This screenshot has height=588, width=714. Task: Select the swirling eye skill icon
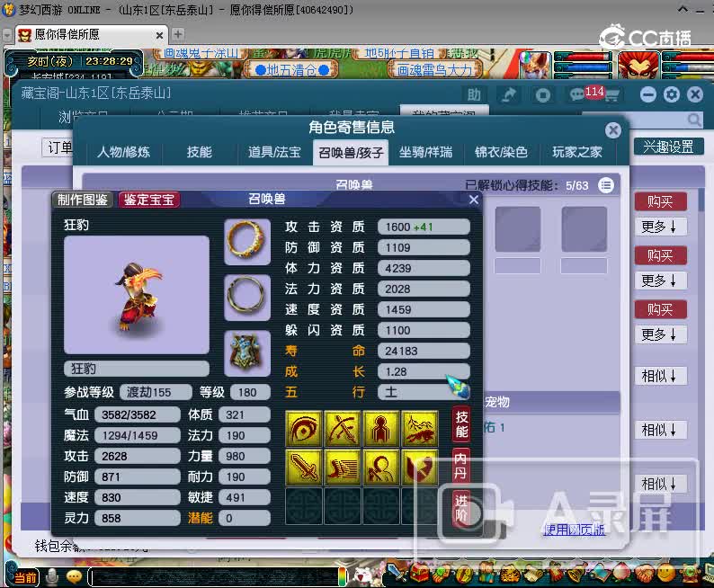[304, 429]
